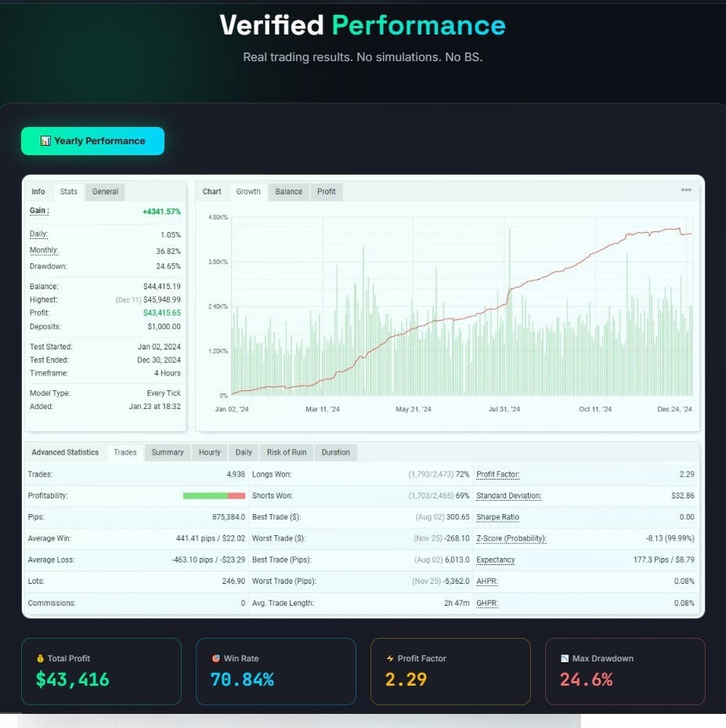Click the Sharpe Ratio label link
726x728 pixels.
tap(497, 517)
